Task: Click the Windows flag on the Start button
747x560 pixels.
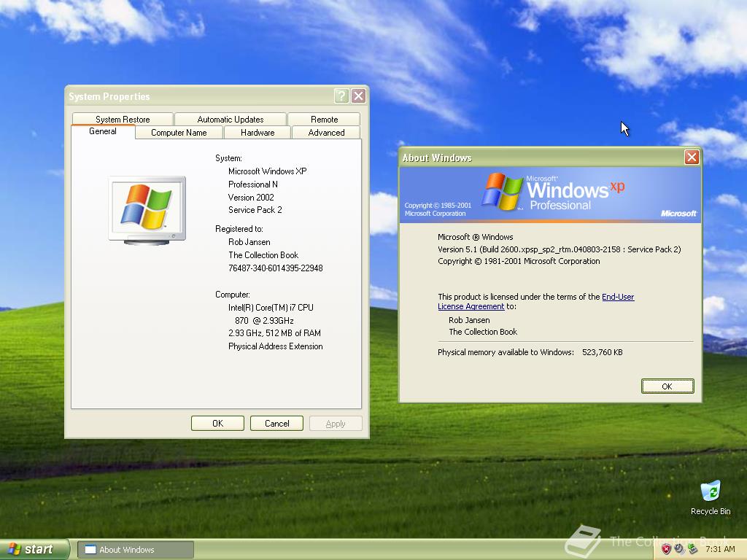Action: point(15,549)
